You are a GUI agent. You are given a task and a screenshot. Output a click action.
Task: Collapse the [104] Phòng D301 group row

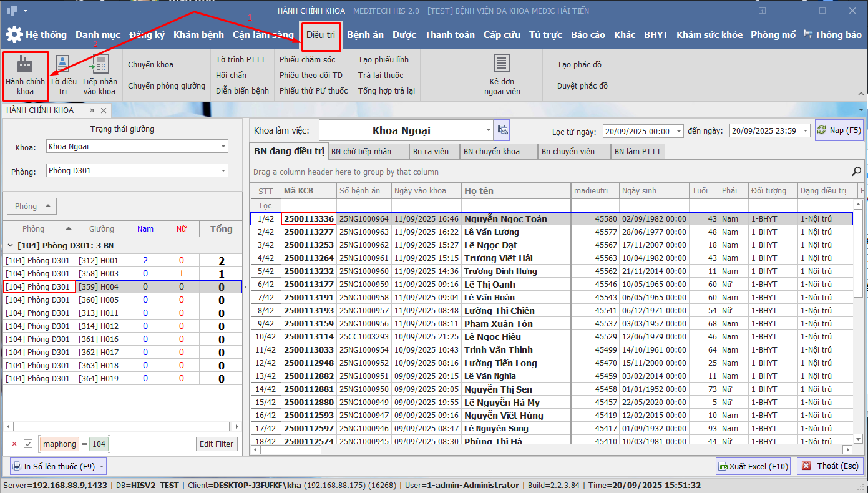point(11,245)
